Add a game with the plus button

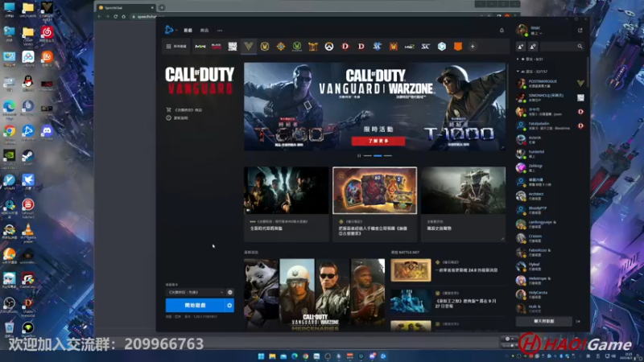tap(473, 47)
